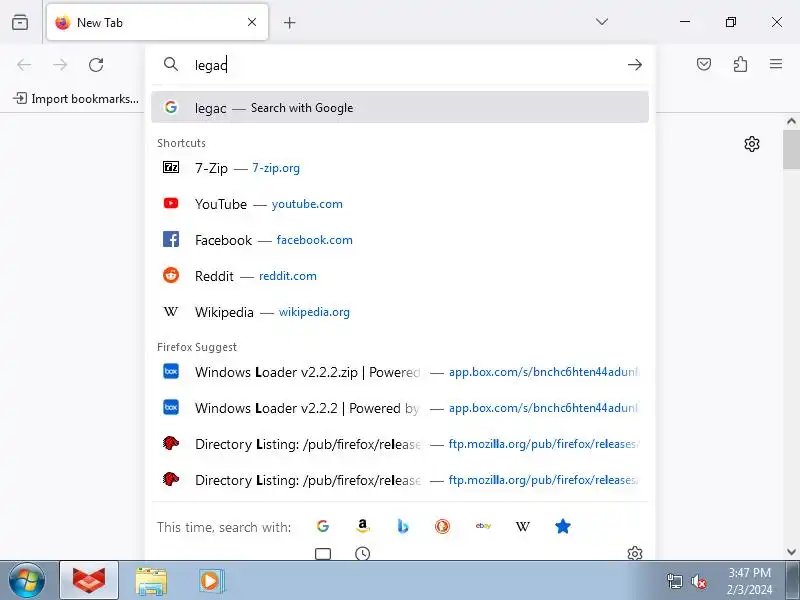Open New Tab page personalize gear

[x=752, y=144]
